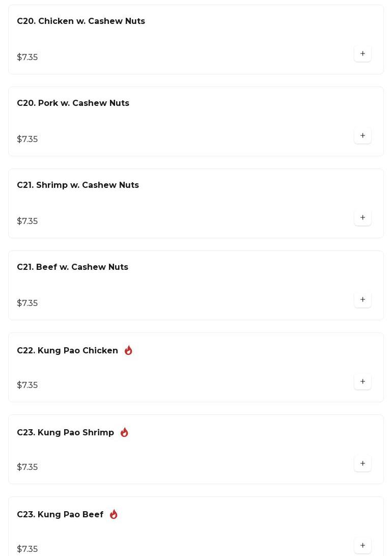392x556 pixels.
Task: Open C20. Pork w. Cashew Nuts title
Action: click(x=73, y=103)
